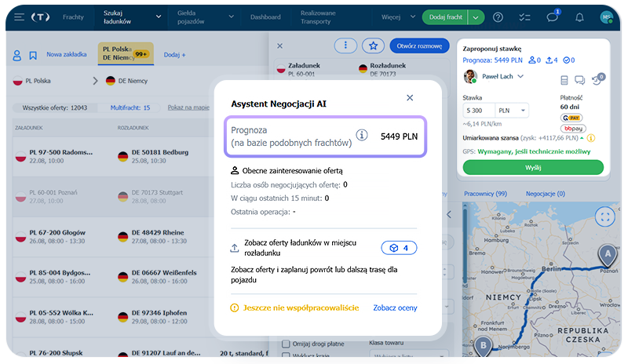Screen dimensions: 628x364
Task: Open the Pokaż na mapie link
Action: click(x=188, y=107)
